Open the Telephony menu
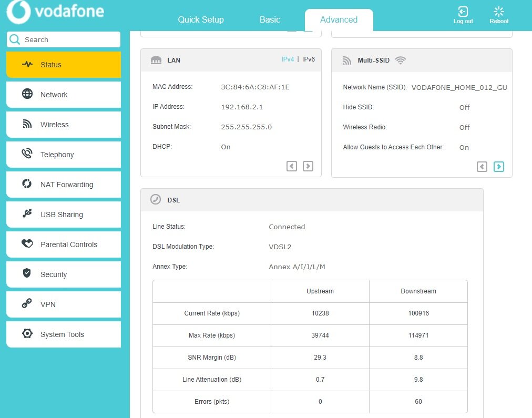The width and height of the screenshot is (532, 418). pyautogui.click(x=64, y=155)
